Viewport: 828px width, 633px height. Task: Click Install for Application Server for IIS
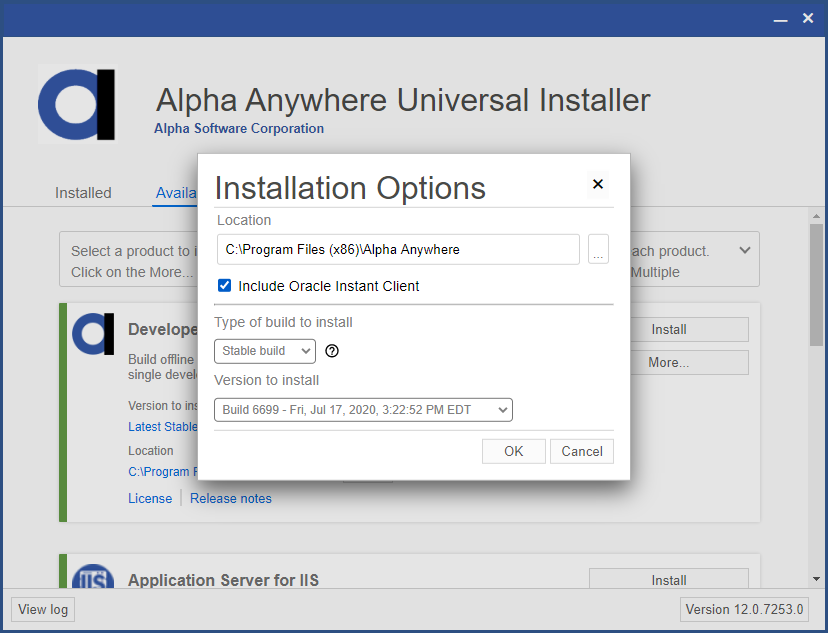(x=669, y=579)
